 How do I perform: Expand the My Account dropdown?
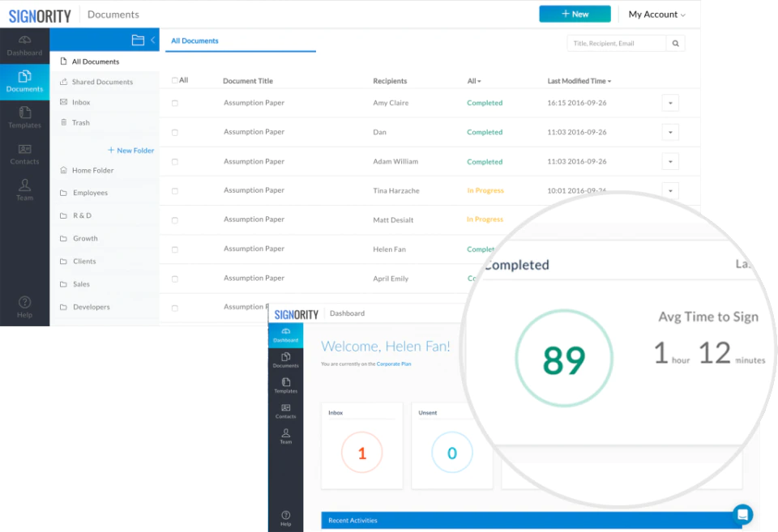(x=656, y=15)
